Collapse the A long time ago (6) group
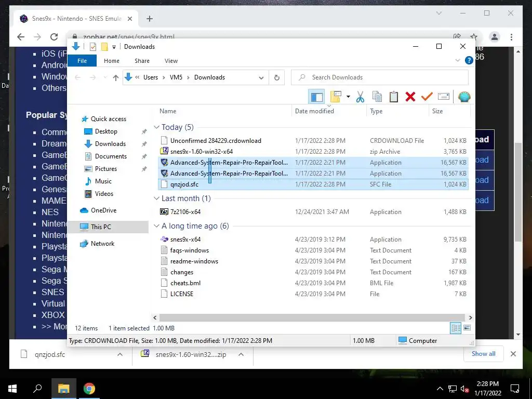Screen dimensions: 532x399 tap(156, 226)
